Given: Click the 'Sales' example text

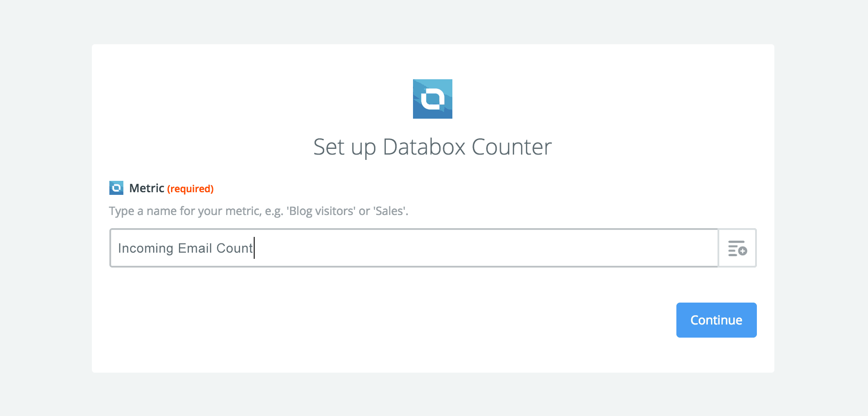Looking at the screenshot, I should click(389, 211).
